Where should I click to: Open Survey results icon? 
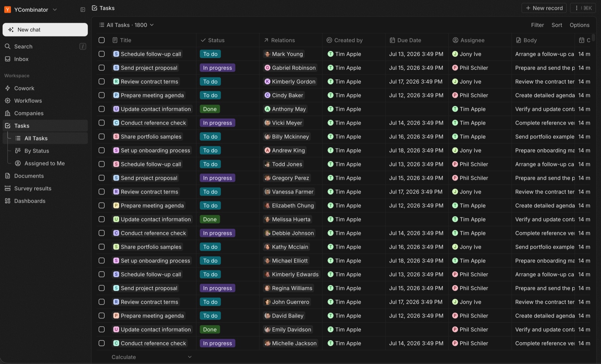pyautogui.click(x=8, y=188)
